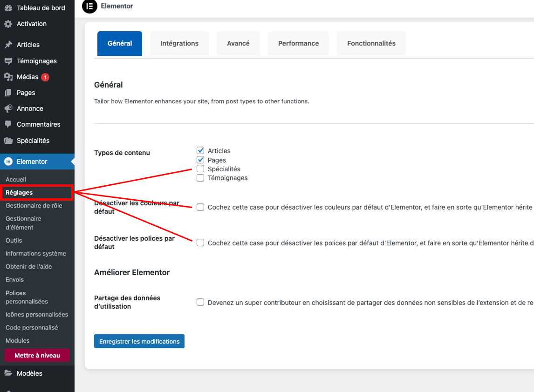Click the Médias notification badge
This screenshot has height=392, width=534.
point(45,77)
